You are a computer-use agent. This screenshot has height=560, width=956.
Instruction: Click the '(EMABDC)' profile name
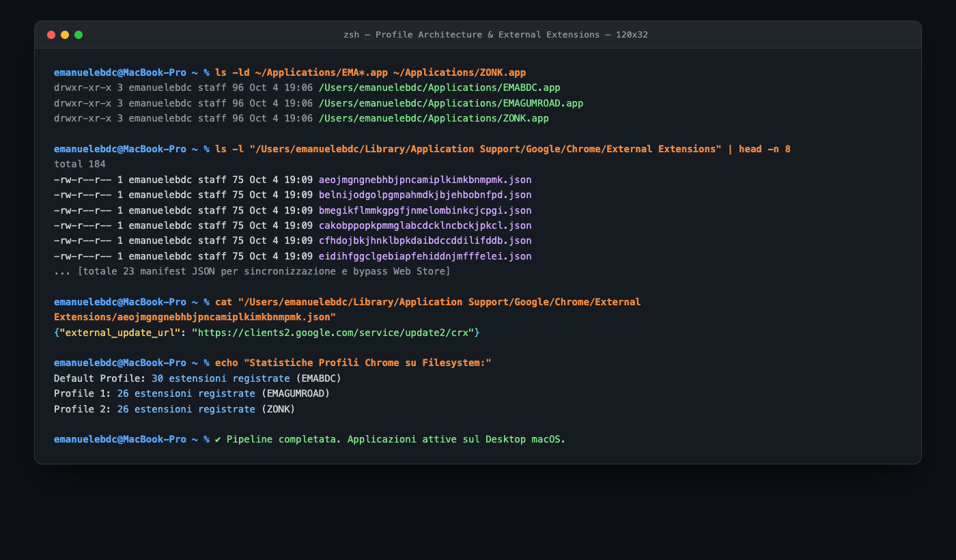coord(318,378)
